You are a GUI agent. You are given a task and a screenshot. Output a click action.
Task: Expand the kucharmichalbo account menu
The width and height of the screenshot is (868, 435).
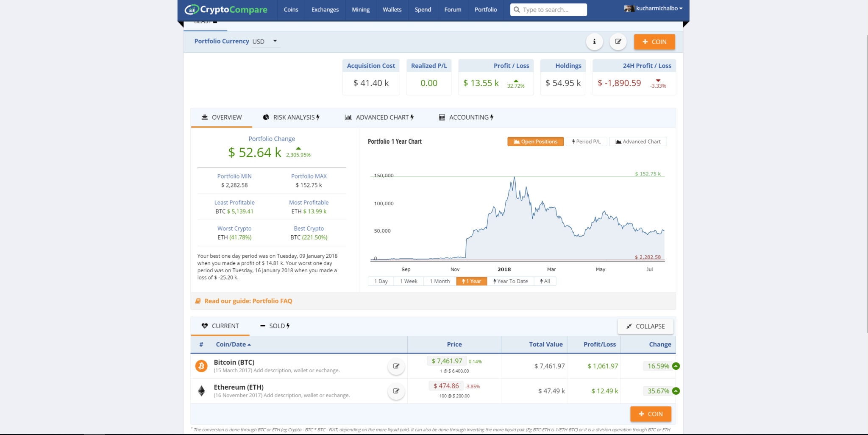tap(659, 8)
